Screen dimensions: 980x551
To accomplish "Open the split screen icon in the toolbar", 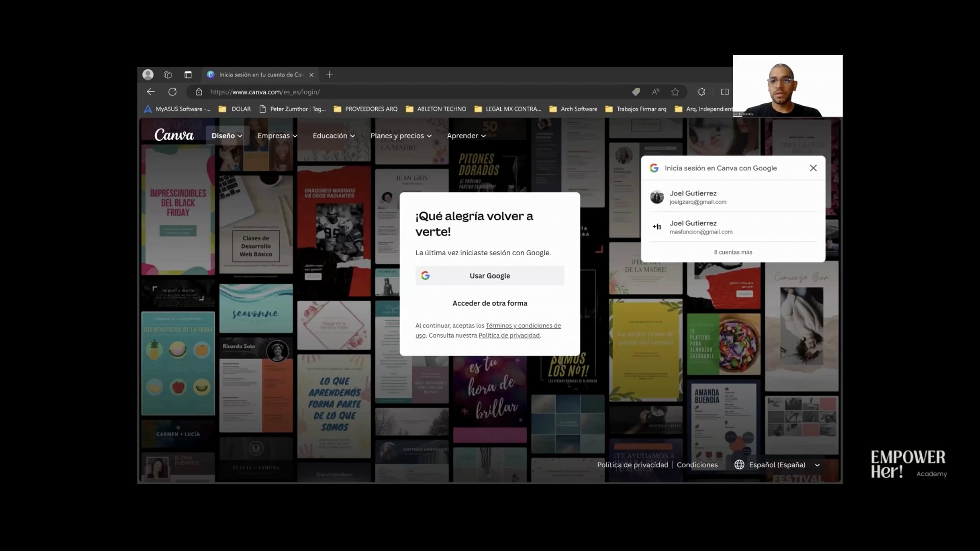I will click(x=724, y=92).
